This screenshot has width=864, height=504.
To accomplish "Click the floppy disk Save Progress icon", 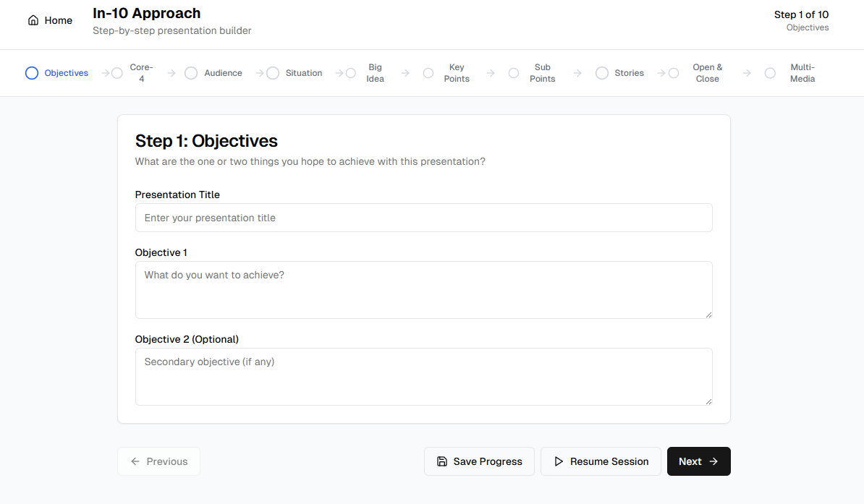I will coord(442,461).
